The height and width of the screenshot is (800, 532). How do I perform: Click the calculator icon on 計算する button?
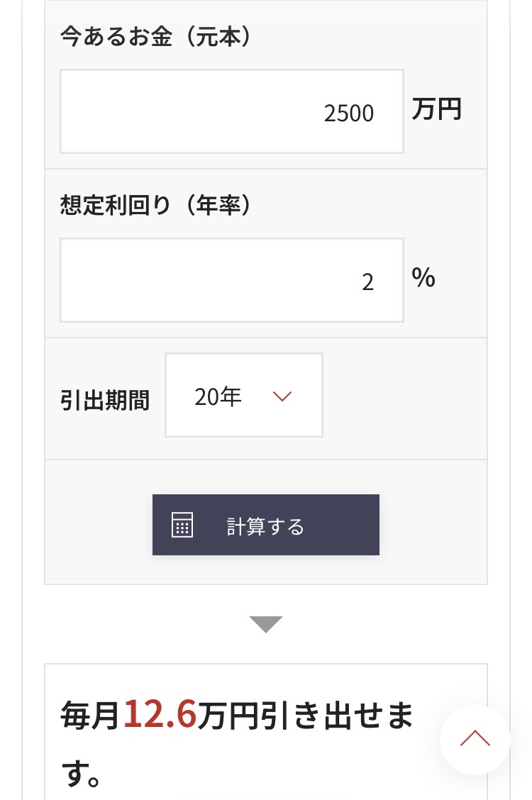[182, 526]
